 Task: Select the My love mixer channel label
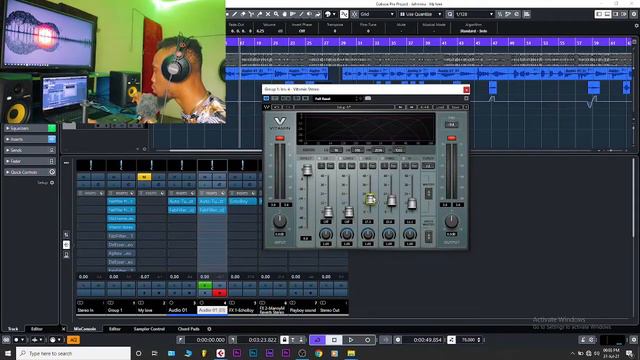tap(145, 310)
